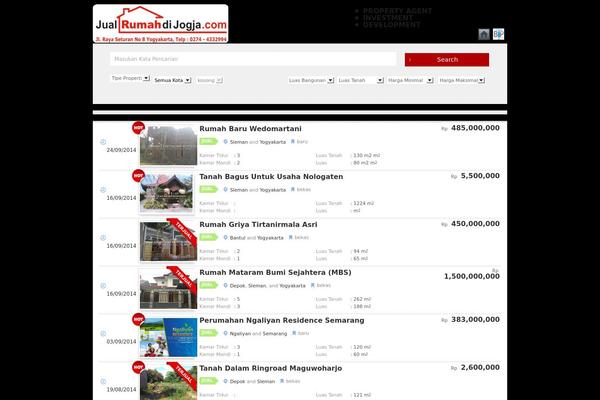The width and height of the screenshot is (600, 400).
Task: Click thumbnail of Rumah Baru Wedomartani
Action: click(x=168, y=146)
